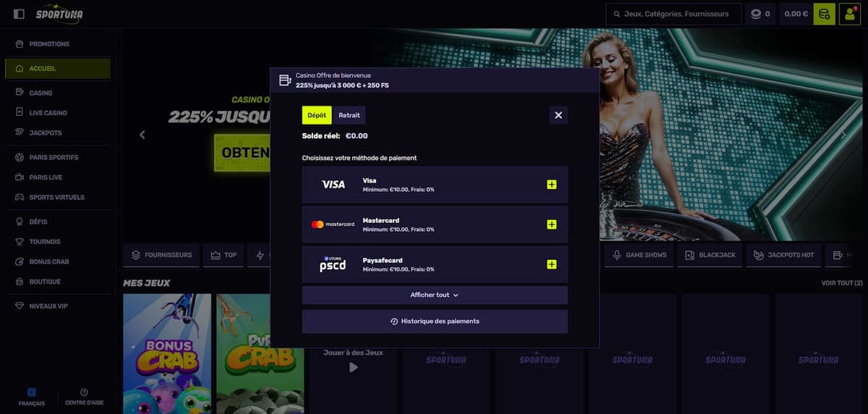This screenshot has height=414, width=868.
Task: Open the Jackpots Hot category
Action: (x=784, y=255)
